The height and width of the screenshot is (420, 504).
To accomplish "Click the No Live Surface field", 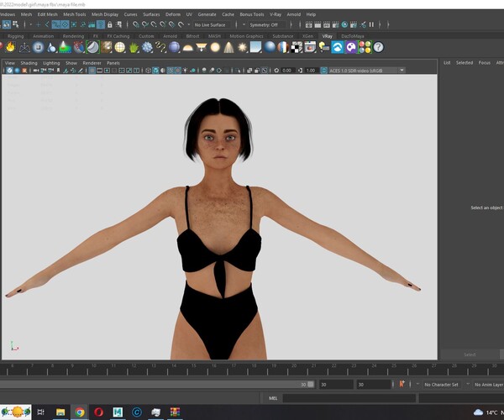I will tap(213, 24).
